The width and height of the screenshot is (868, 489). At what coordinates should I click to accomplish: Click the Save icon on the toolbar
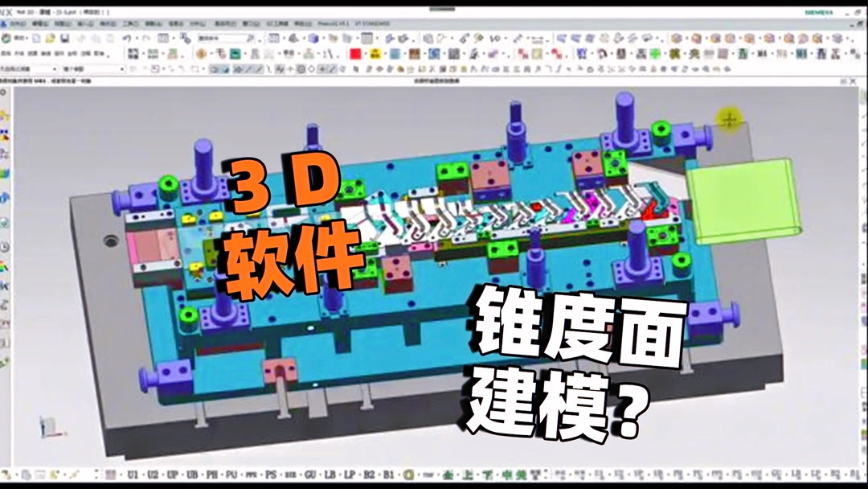(64, 37)
